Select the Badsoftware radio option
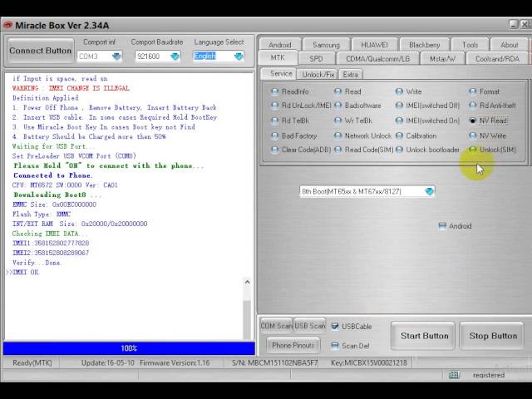 click(357, 106)
